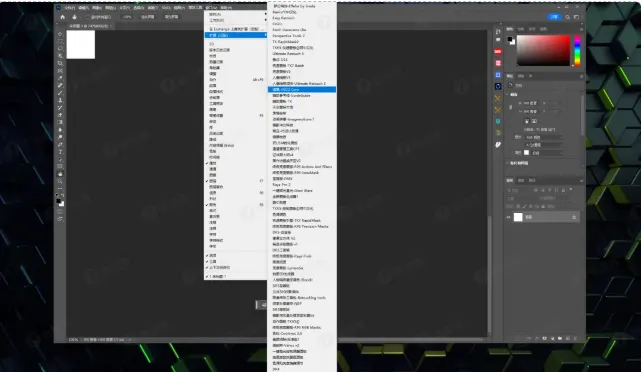This screenshot has height=372, width=641.
Task: Open the Layers panel flyout menu
Action: click(x=581, y=180)
